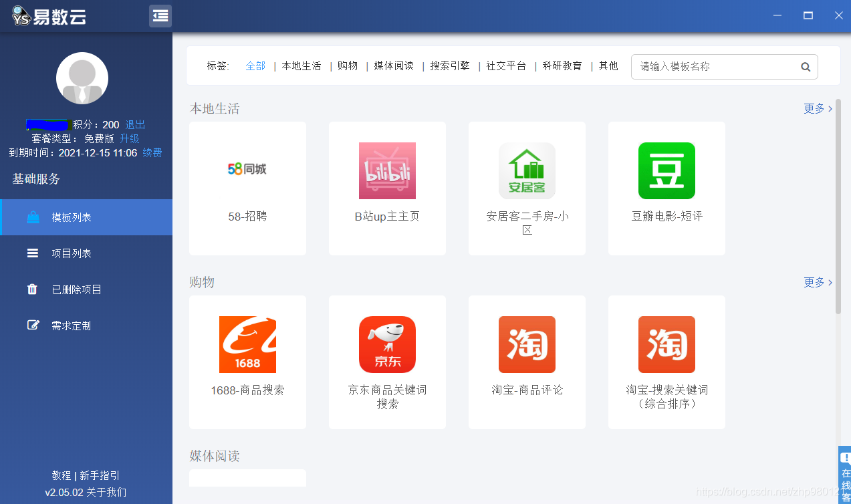Click the vertical scrollbar of template list
Viewport: 851px width, 504px height.
point(838,207)
